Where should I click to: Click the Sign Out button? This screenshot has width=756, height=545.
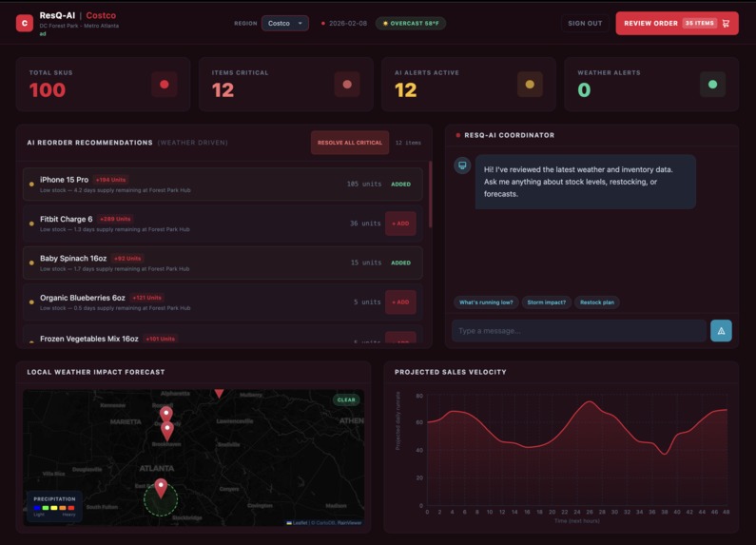click(585, 23)
